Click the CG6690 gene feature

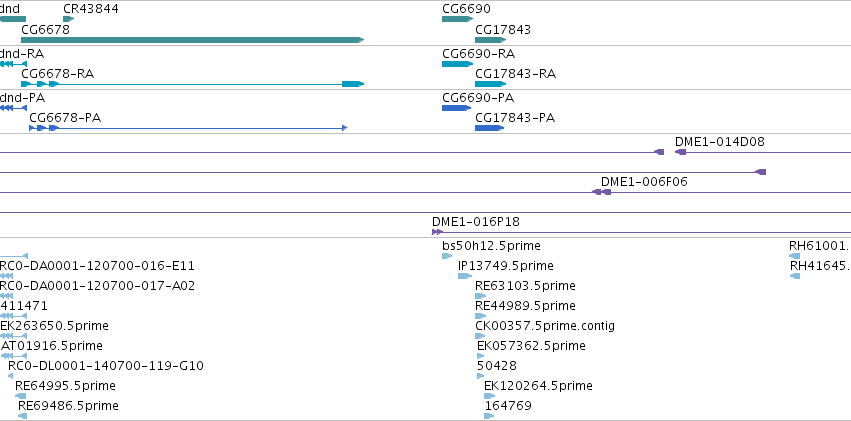[458, 19]
